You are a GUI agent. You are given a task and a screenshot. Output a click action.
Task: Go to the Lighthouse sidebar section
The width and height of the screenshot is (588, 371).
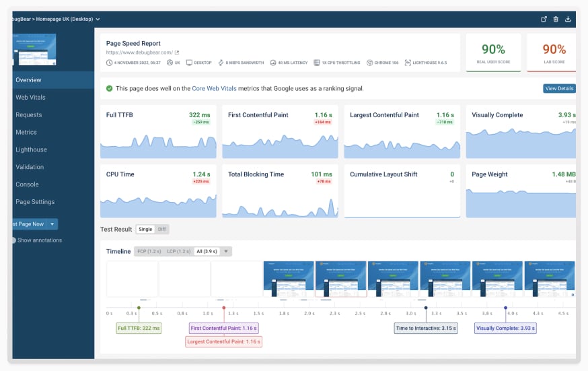point(31,149)
